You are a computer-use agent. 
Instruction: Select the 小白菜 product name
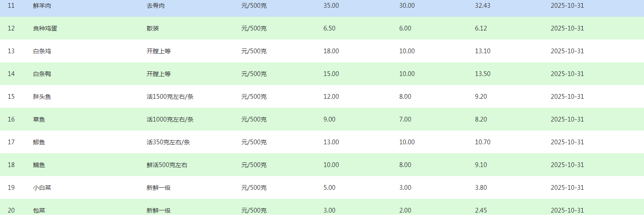click(x=42, y=188)
